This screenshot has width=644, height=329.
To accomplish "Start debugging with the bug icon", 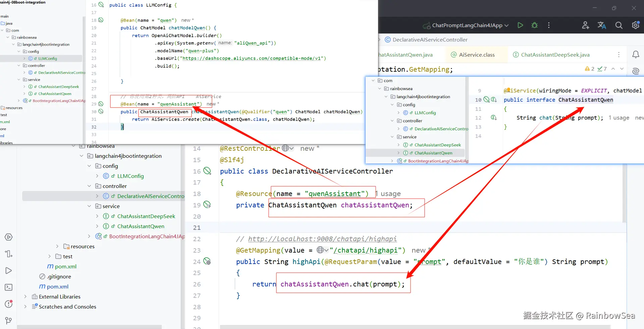I will pos(535,25).
